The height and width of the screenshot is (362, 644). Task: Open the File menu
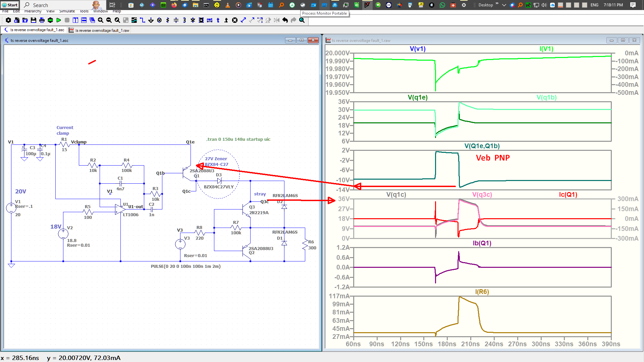[x=5, y=11]
